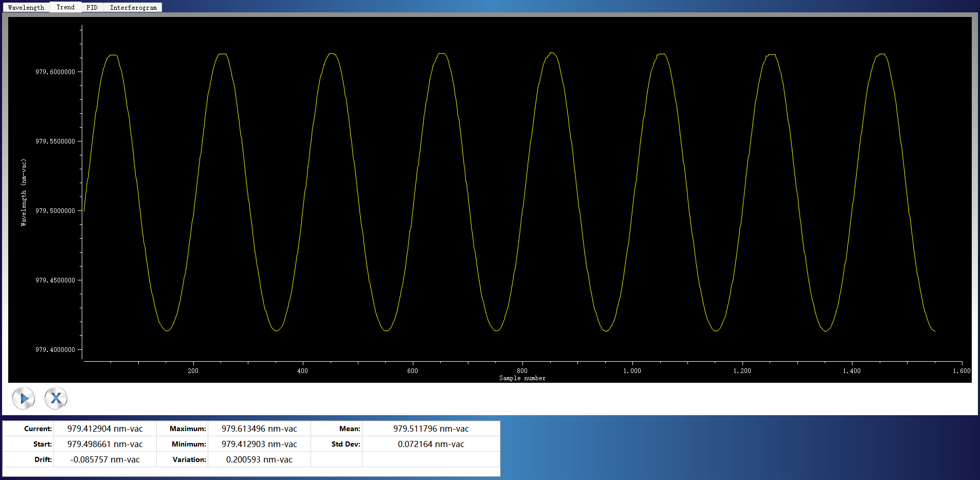The image size is (980, 480).
Task: Click the "Sample number" x-axis title
Action: click(x=522, y=378)
